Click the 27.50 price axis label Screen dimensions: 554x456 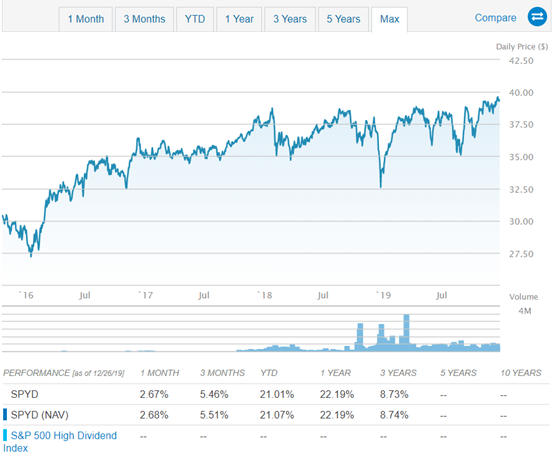pyautogui.click(x=521, y=254)
